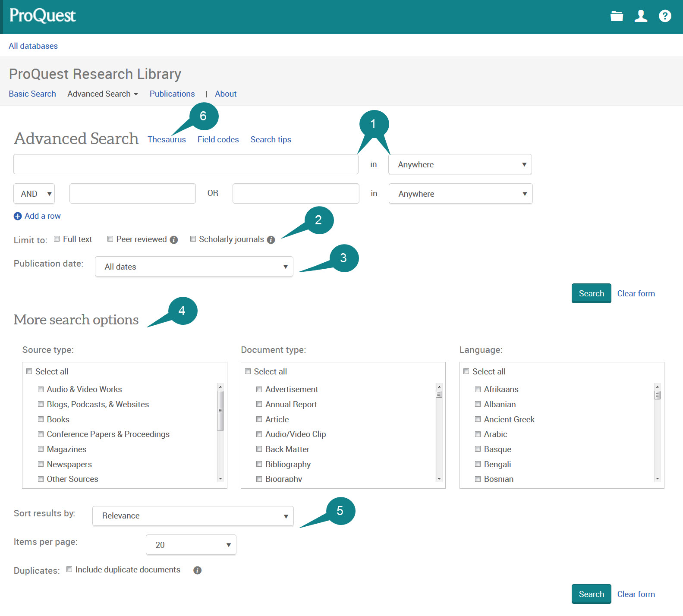683x616 pixels.
Task: Click Language list scrollbar down arrow
Action: 658,478
